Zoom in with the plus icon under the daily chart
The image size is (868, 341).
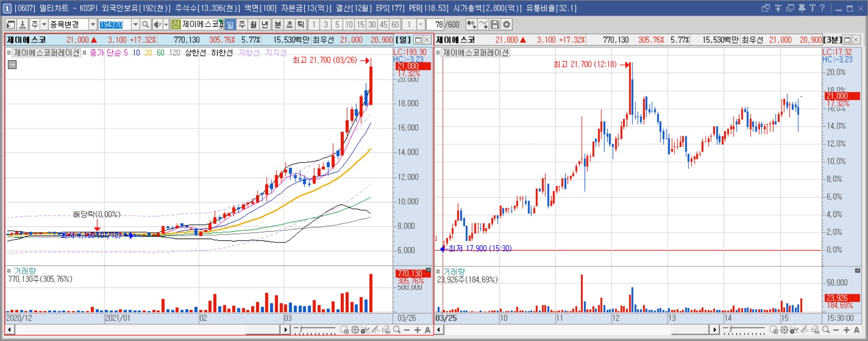pyautogui.click(x=417, y=330)
